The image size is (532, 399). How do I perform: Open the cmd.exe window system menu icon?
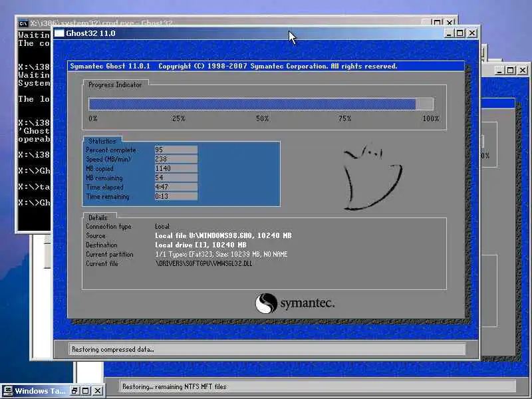click(23, 23)
